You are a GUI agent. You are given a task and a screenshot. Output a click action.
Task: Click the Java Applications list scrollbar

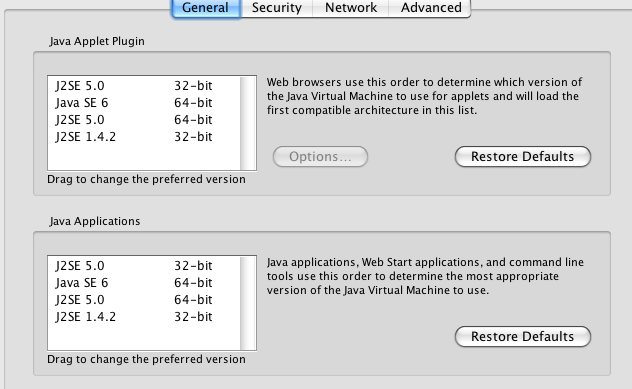tap(248, 303)
